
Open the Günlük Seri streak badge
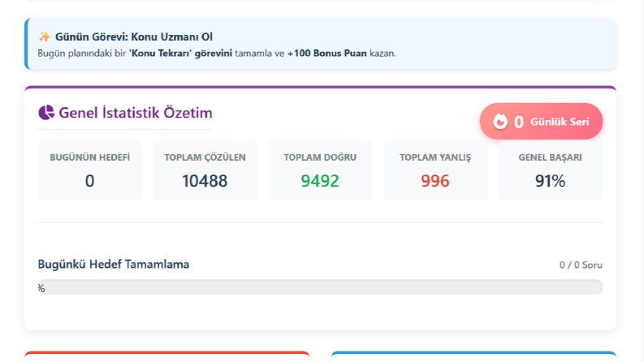coord(541,122)
